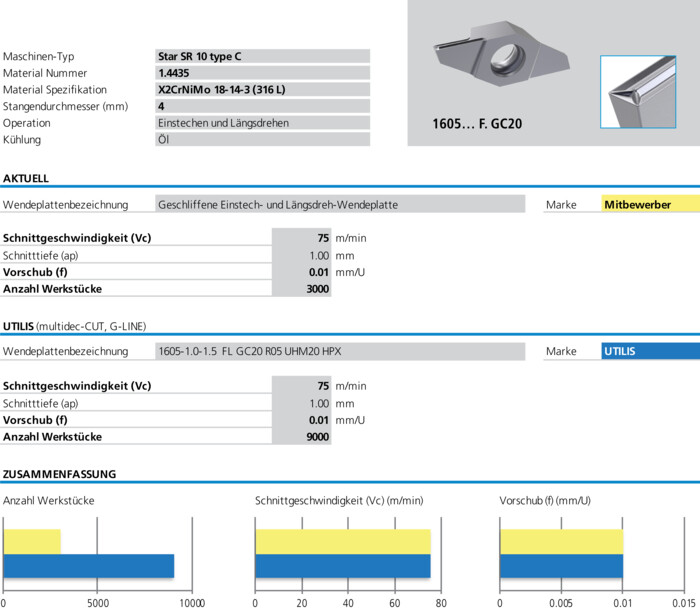Click the blue UTILIS brand cell
Screen dimensions: 700x609
tap(650, 351)
